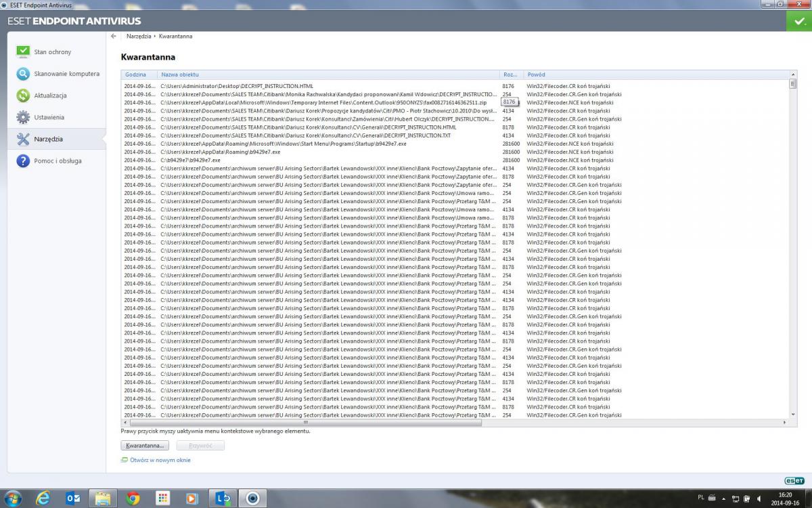Viewport: 812px width, 508px height.
Task: Show hidden system tray icons
Action: (x=724, y=499)
